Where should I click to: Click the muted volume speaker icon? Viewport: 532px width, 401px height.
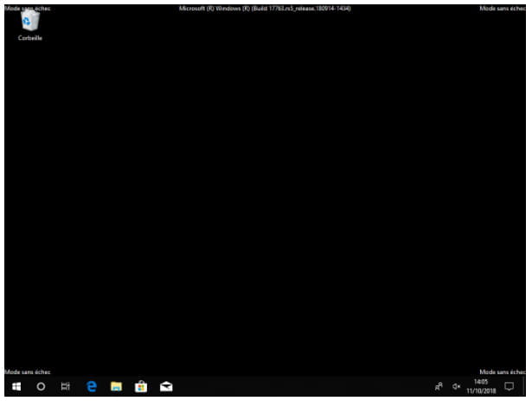click(x=457, y=387)
